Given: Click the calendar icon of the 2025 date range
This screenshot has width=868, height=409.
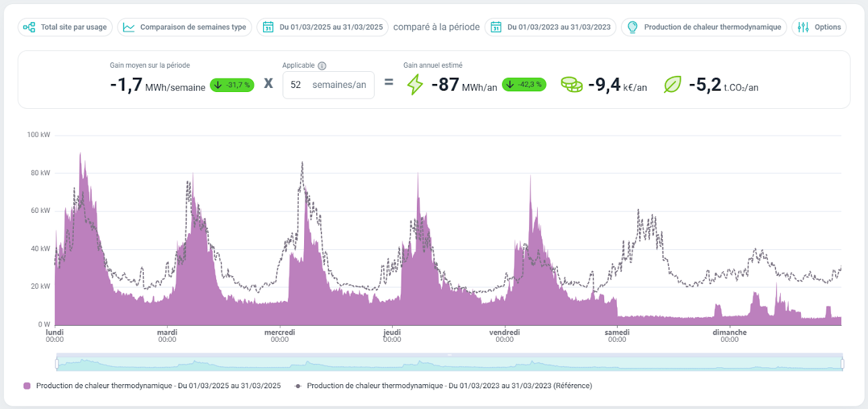Looking at the screenshot, I should click(x=268, y=28).
